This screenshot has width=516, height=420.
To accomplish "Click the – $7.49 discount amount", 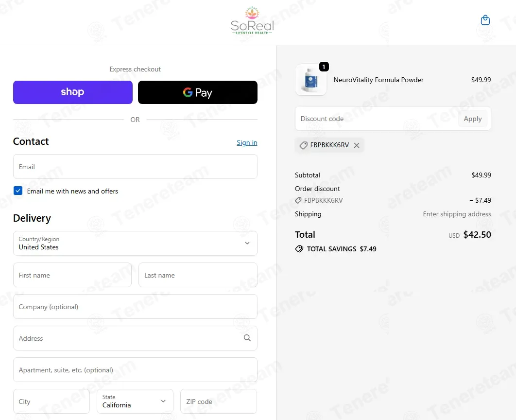I will (480, 200).
